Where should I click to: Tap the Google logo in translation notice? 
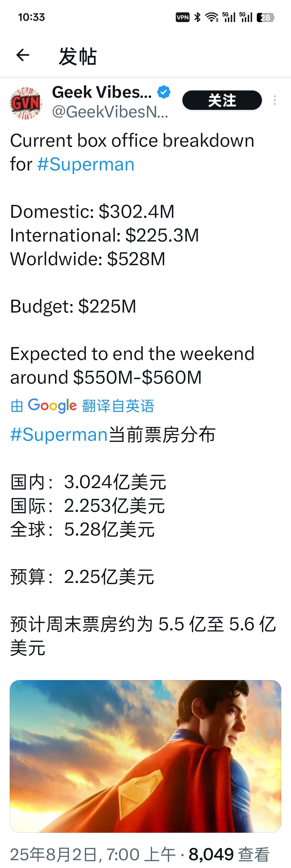tap(52, 406)
